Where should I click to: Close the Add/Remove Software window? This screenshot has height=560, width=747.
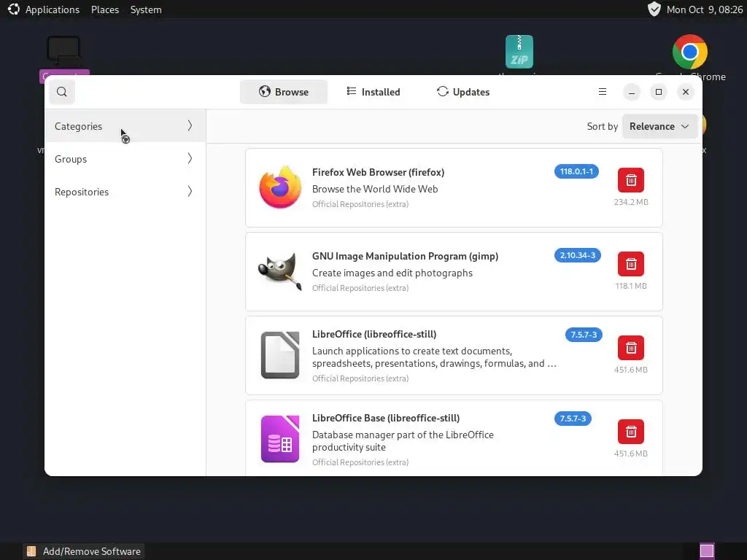pos(686,92)
